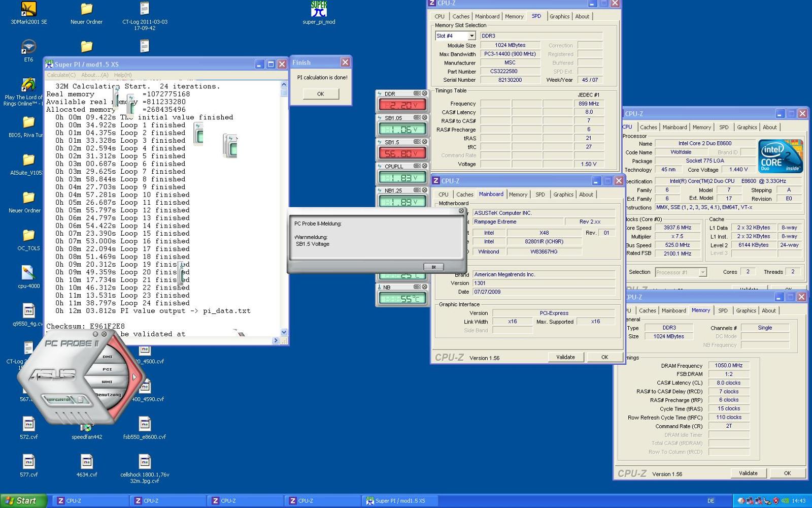812x508 pixels.
Task: Open the Windows Start menu
Action: (x=24, y=501)
